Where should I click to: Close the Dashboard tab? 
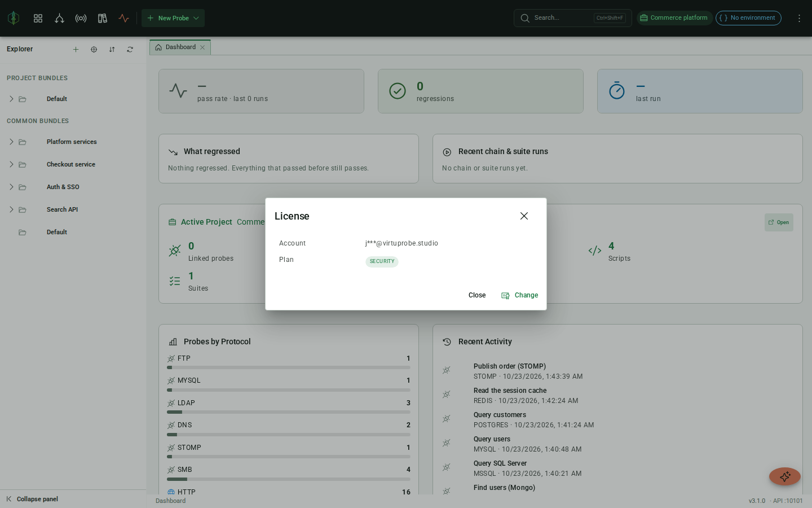[x=202, y=47]
